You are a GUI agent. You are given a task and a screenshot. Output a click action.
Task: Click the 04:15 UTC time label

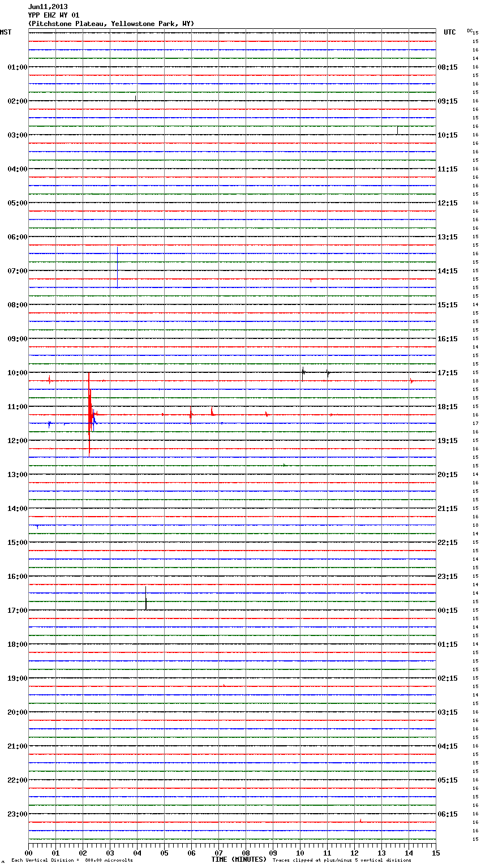[448, 746]
